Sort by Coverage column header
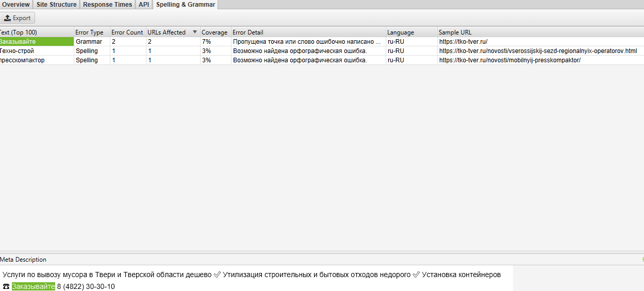 pos(216,32)
